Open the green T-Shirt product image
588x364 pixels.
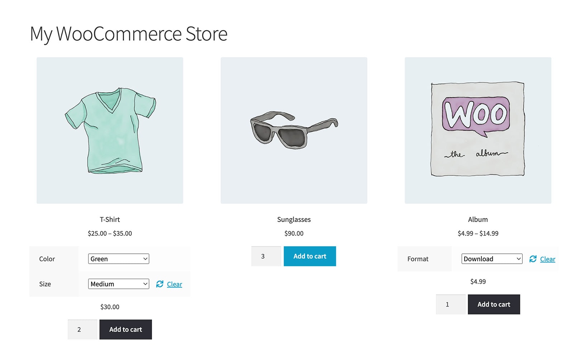110,131
